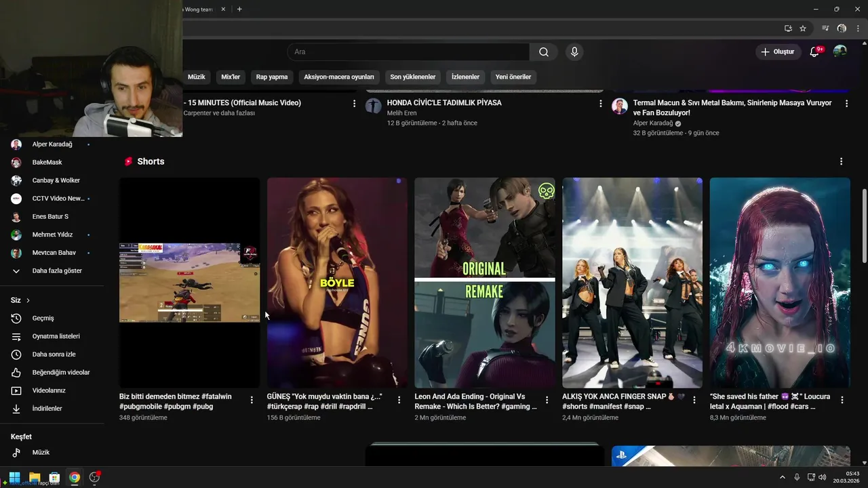Screen dimensions: 868x488
Task: Click the Oluştur create button
Action: point(778,52)
